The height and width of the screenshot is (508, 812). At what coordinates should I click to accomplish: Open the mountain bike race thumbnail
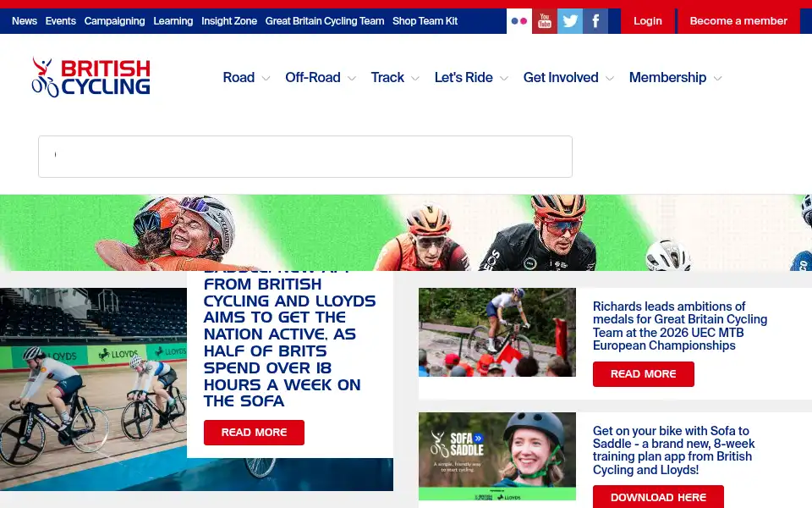[497, 332]
